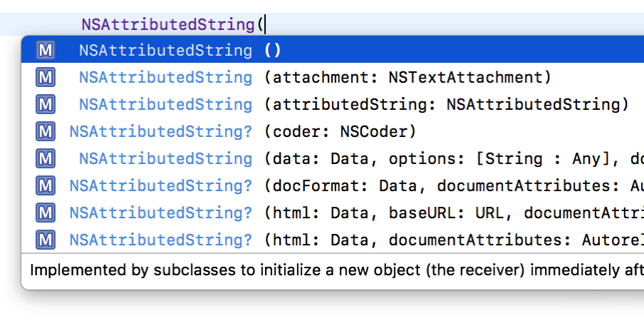This screenshot has width=644, height=321.
Task: Click the M icon beside empty initializer ()
Action: coord(45,50)
